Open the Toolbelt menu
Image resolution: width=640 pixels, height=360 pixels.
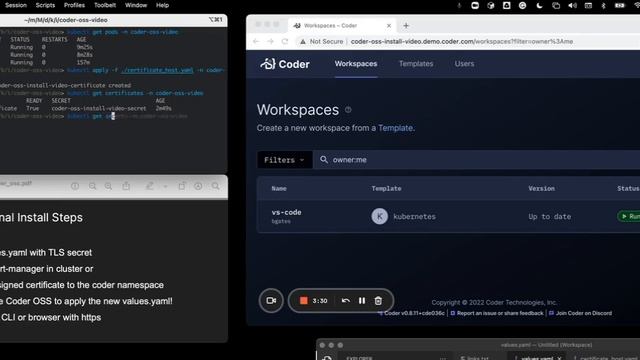pyautogui.click(x=105, y=5)
